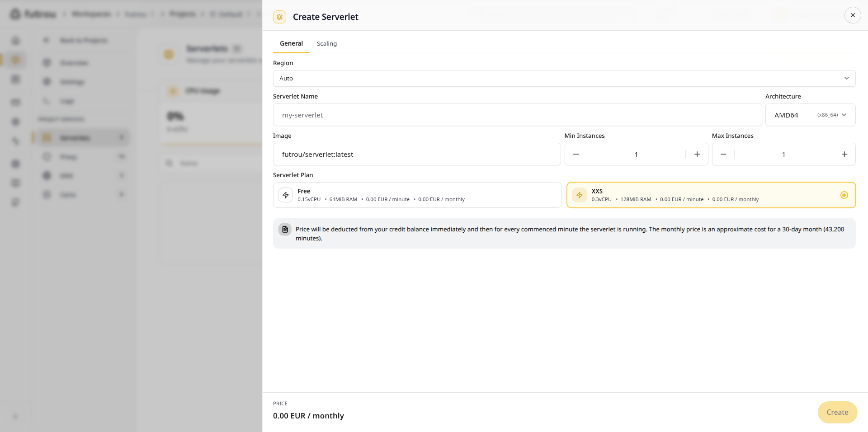Focus the Serverlet Name input field

click(x=517, y=115)
